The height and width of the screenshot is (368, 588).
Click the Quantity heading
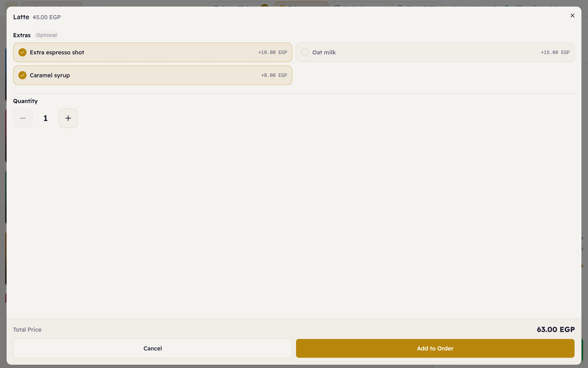click(25, 101)
